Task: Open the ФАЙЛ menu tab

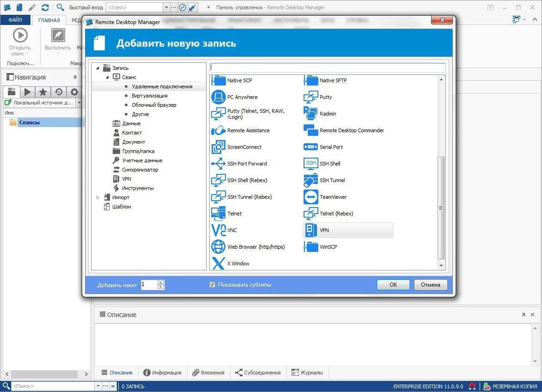Action: (x=15, y=20)
